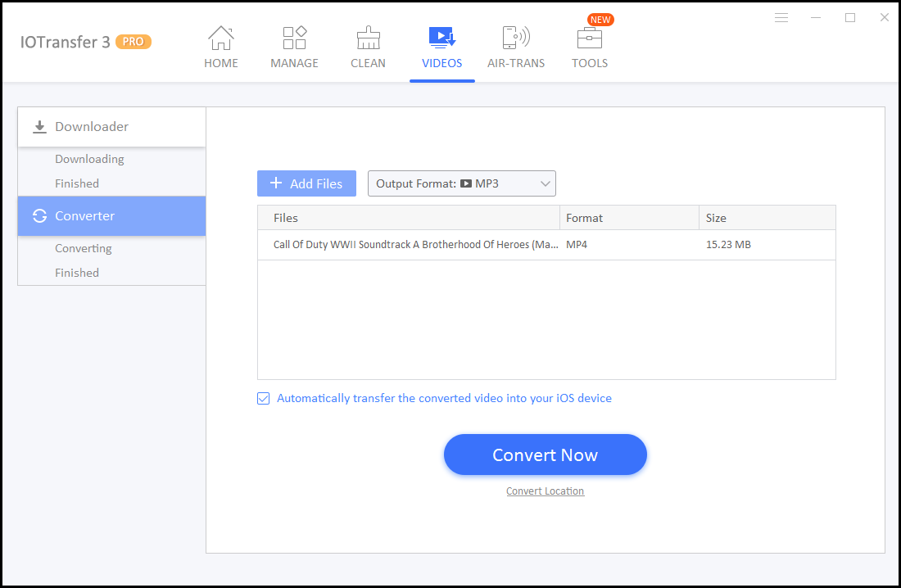Viewport: 901px width, 588px height.
Task: Open the AIR-TRANS phone icon
Action: (x=515, y=38)
